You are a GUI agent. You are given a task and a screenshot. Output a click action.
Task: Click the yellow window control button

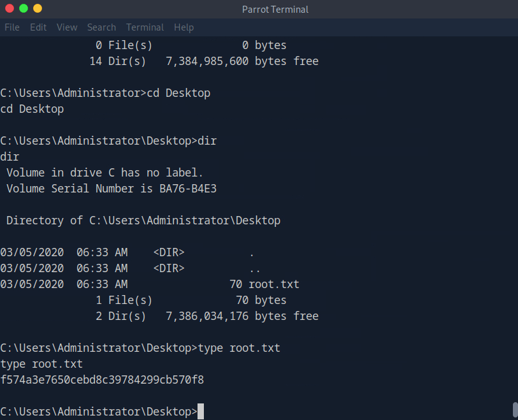(38, 9)
